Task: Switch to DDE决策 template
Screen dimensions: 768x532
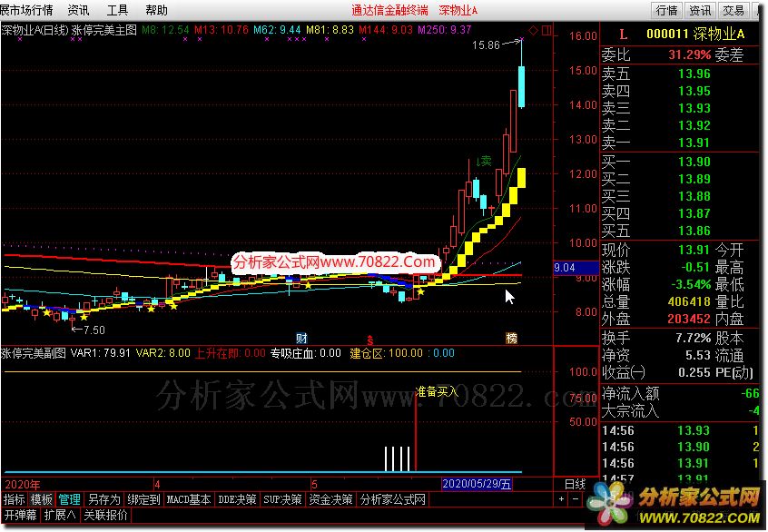Action: (237, 499)
